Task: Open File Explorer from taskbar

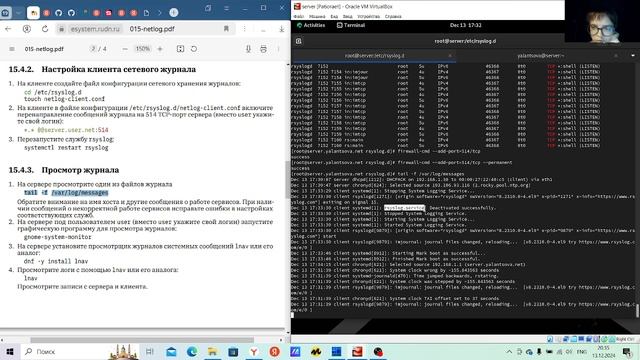Action: tap(212, 351)
